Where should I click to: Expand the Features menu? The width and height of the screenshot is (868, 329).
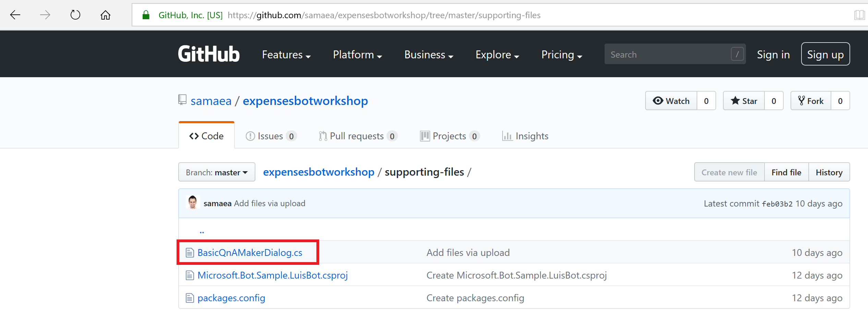[x=286, y=55]
